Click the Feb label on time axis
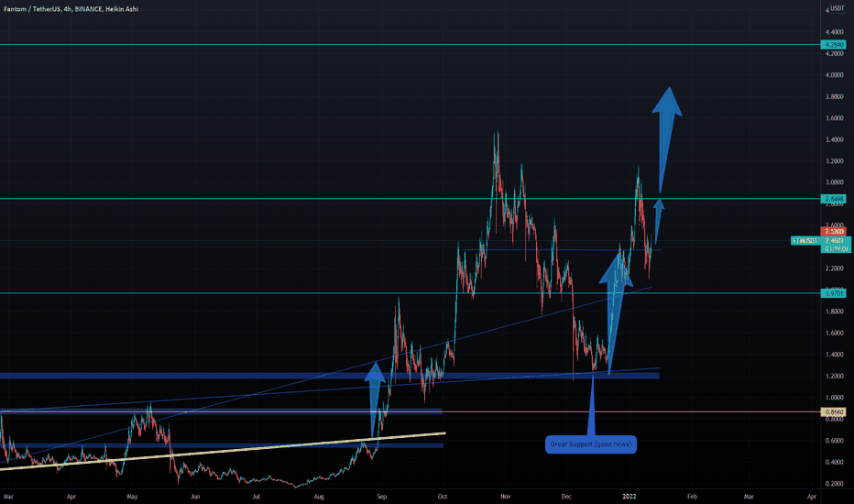Viewport: 854px width, 504px height. pos(692,497)
